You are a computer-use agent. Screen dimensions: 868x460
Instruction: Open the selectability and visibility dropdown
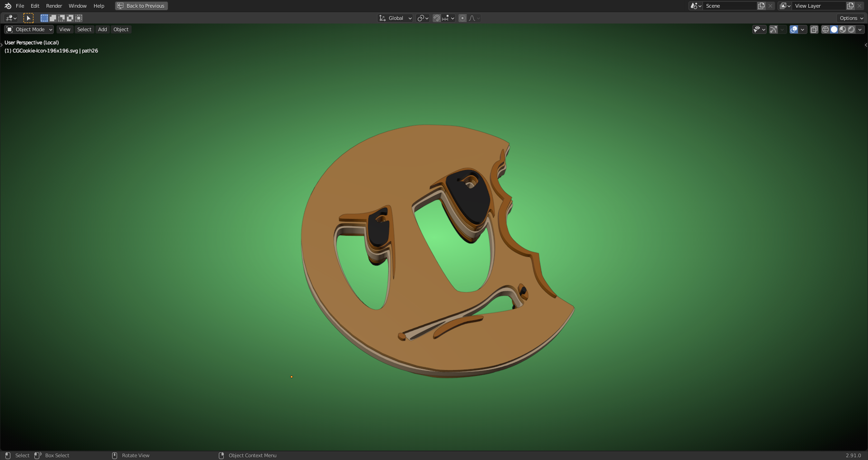coord(759,29)
